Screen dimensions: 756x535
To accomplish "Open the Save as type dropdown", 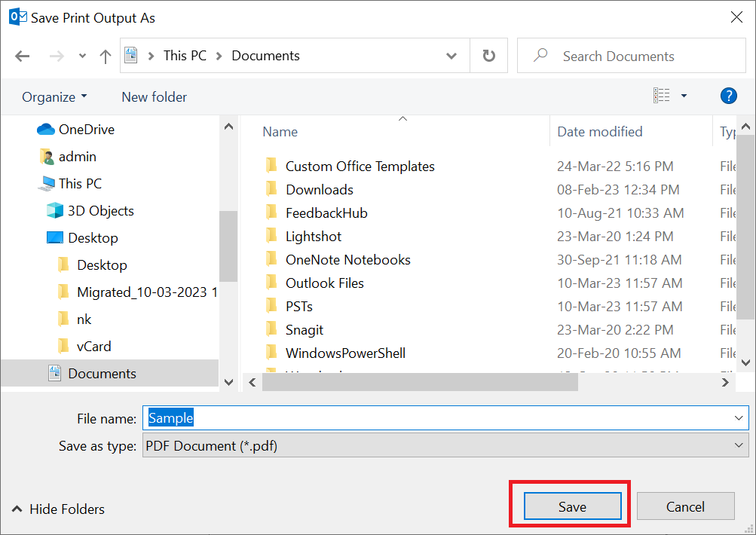I will click(445, 445).
